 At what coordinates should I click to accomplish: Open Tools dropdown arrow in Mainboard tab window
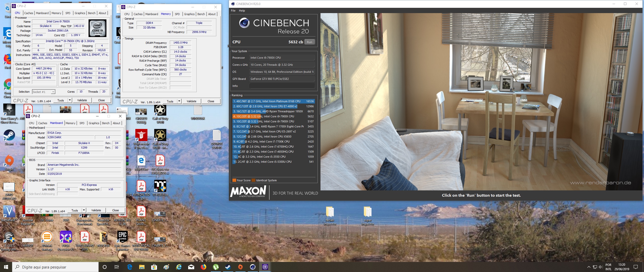[x=84, y=210]
